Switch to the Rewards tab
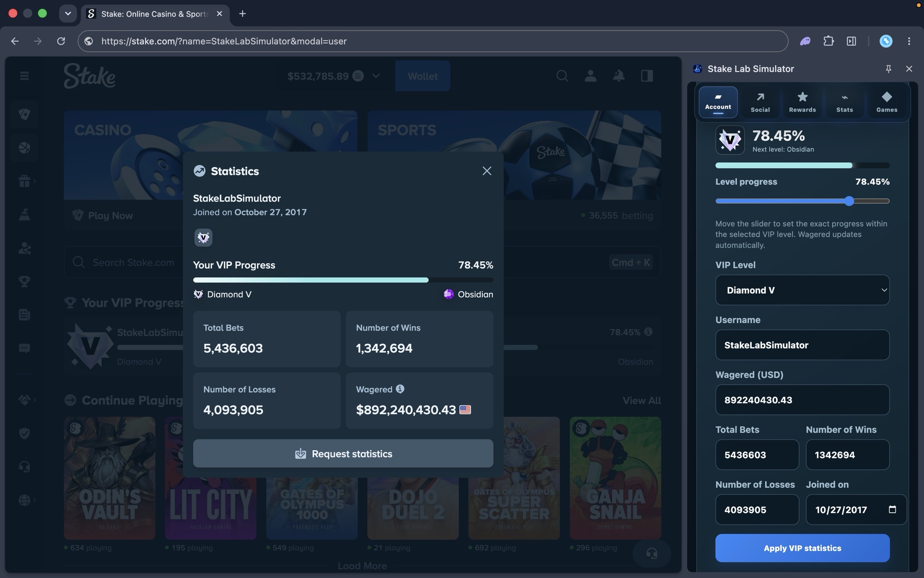The height and width of the screenshot is (578, 924). click(802, 102)
